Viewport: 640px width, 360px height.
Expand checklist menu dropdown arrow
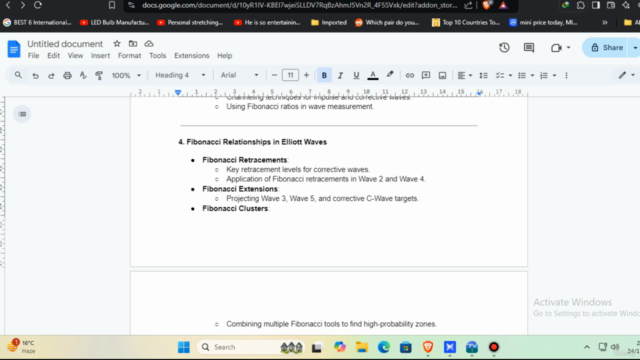click(510, 76)
